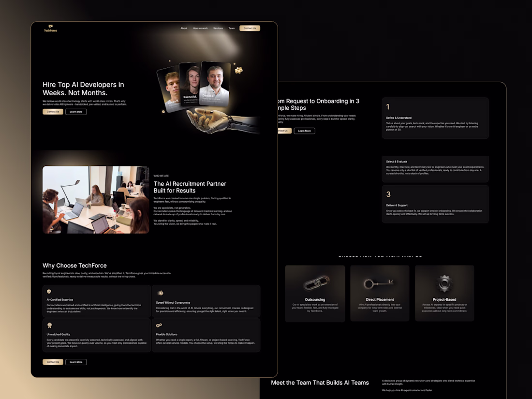Click the Direct Placement label

pyautogui.click(x=380, y=299)
